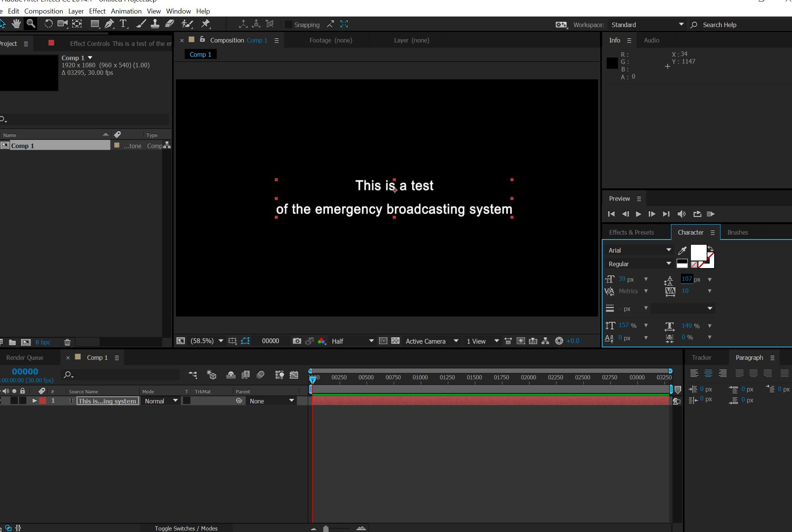Select the Hand tool
Image resolution: width=792 pixels, height=532 pixels.
[16, 24]
